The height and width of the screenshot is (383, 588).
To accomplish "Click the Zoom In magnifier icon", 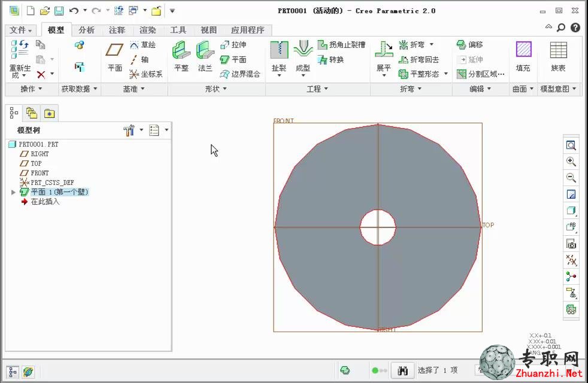I will tap(571, 162).
